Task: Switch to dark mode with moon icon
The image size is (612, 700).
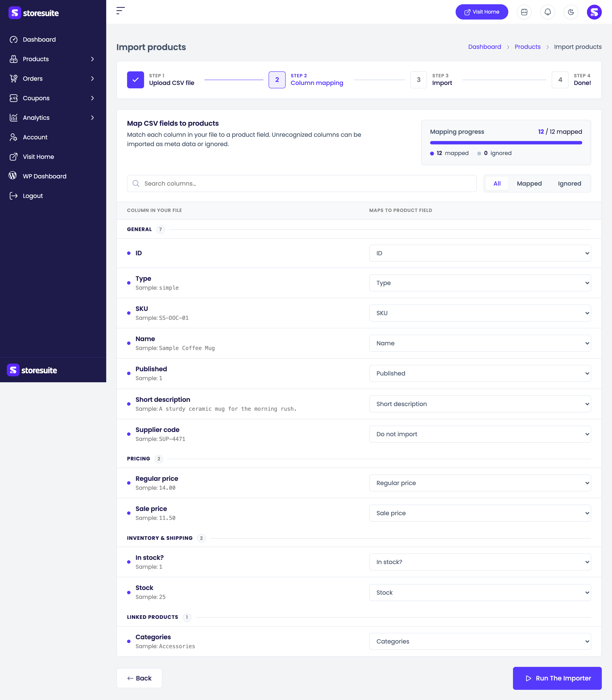Action: [x=571, y=12]
